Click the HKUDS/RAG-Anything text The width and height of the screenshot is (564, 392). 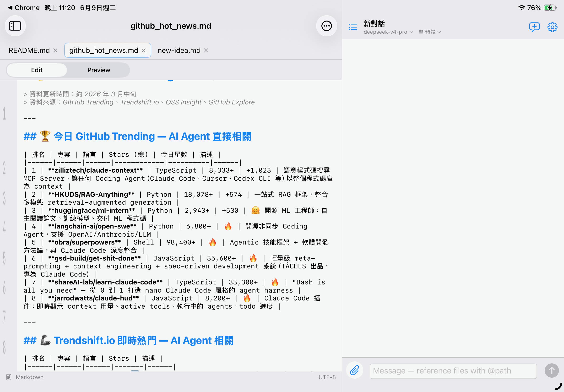tap(91, 194)
